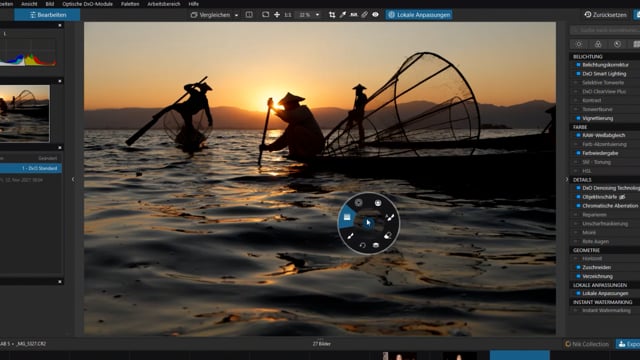This screenshot has width=640, height=360.
Task: Click new mask icon in radial menu
Action: [x=376, y=245]
